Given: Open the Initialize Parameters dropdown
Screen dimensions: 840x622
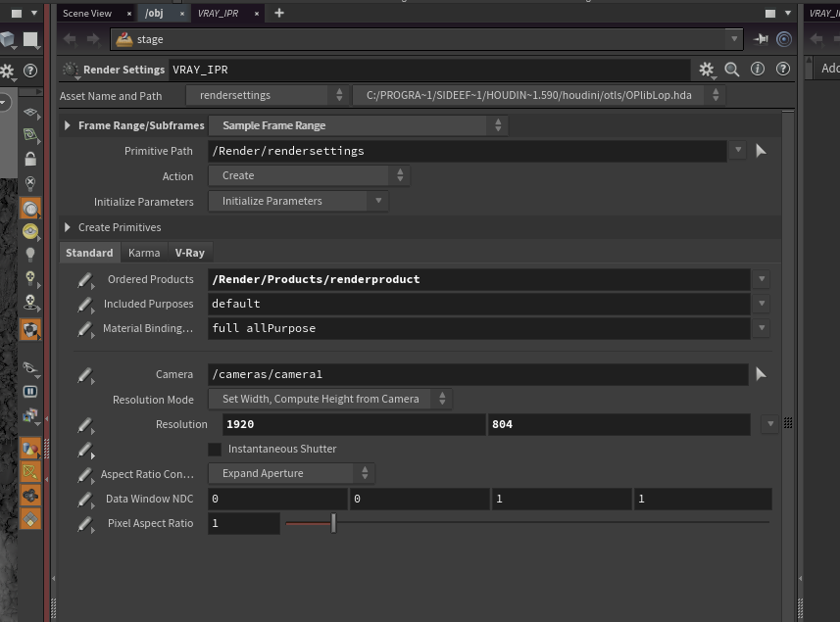Looking at the screenshot, I should 298,201.
